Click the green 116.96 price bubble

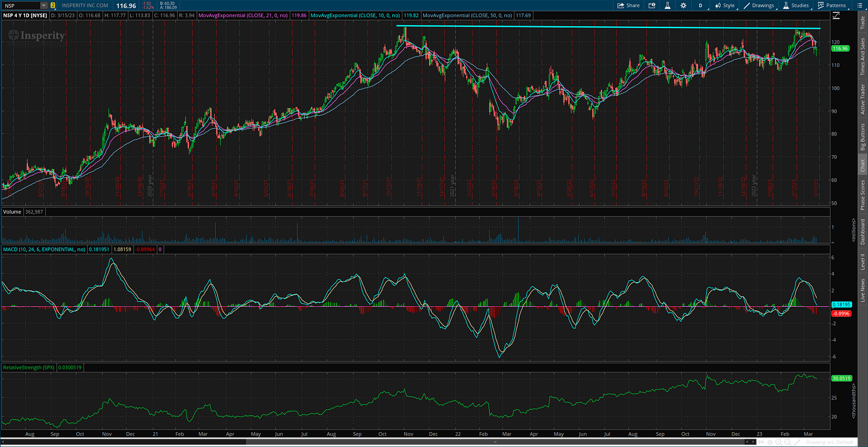840,48
